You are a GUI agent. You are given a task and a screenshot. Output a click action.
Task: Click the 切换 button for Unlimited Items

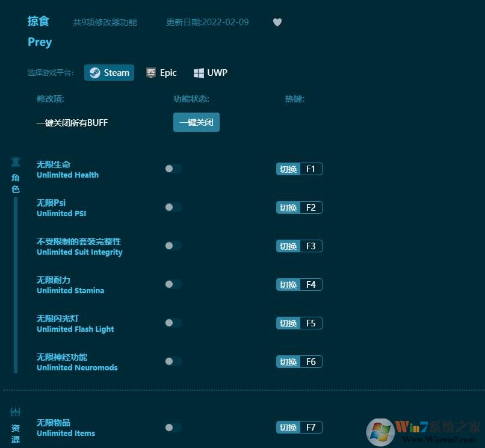pyautogui.click(x=288, y=427)
